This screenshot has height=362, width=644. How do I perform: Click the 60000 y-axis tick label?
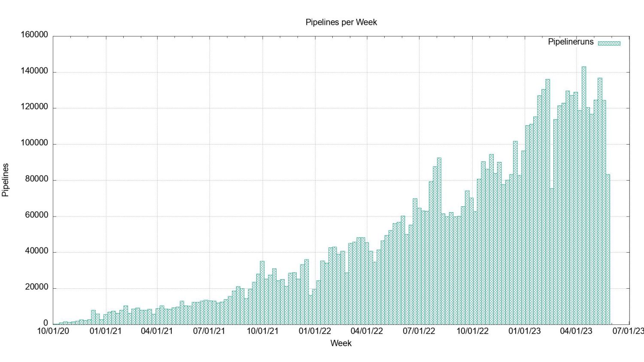(x=36, y=215)
